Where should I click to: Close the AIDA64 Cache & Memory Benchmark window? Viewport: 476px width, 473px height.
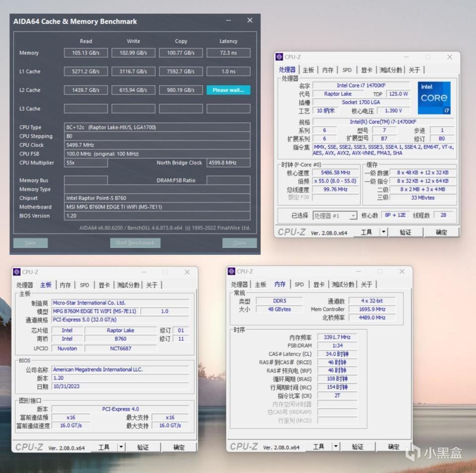click(250, 21)
